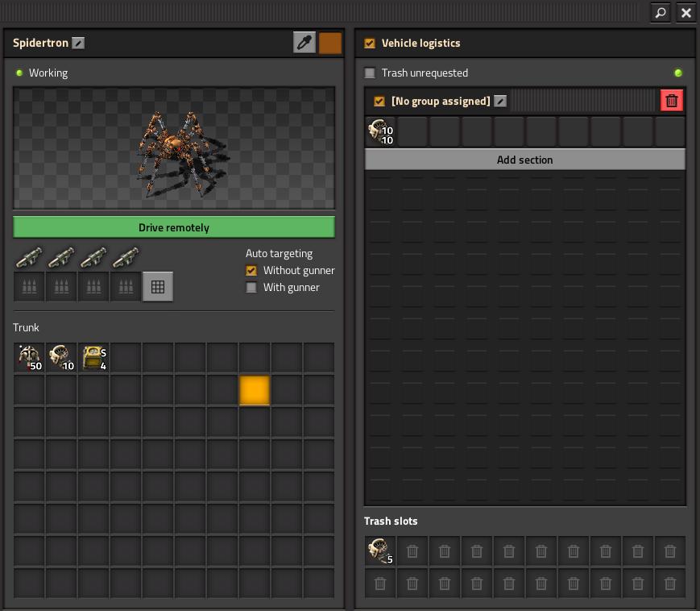
Task: Click the first empty ammo slot
Action: (29, 287)
